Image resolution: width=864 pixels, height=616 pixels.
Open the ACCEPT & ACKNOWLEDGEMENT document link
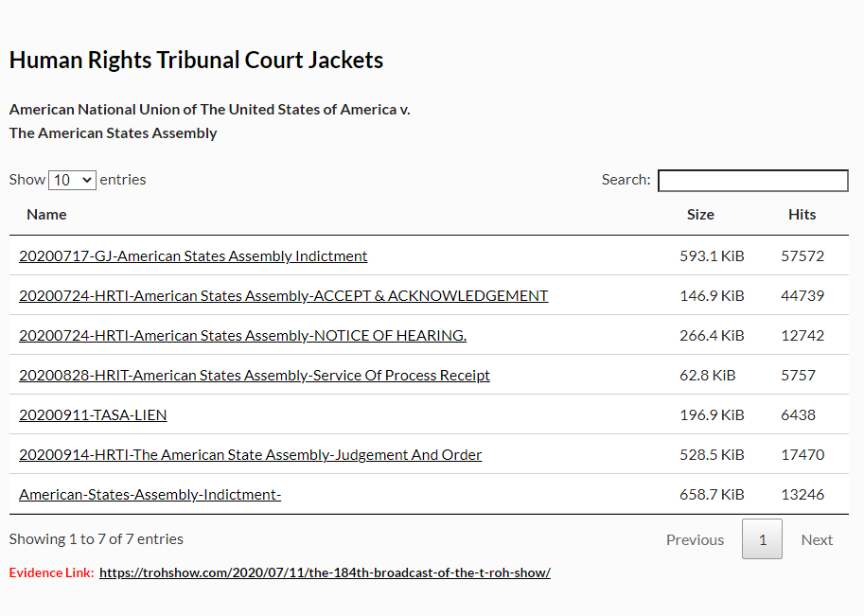tap(283, 296)
